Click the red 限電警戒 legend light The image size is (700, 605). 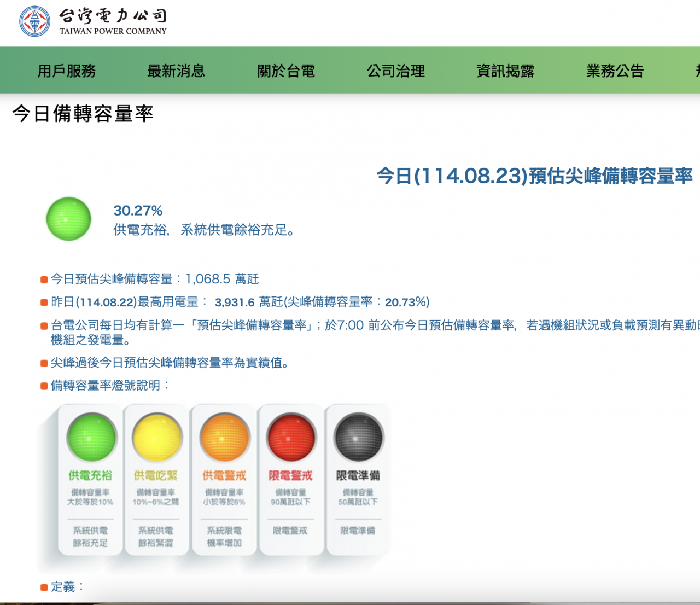coord(291,438)
